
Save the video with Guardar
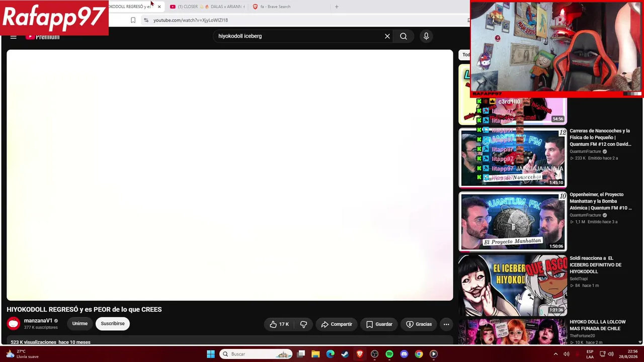pyautogui.click(x=379, y=324)
